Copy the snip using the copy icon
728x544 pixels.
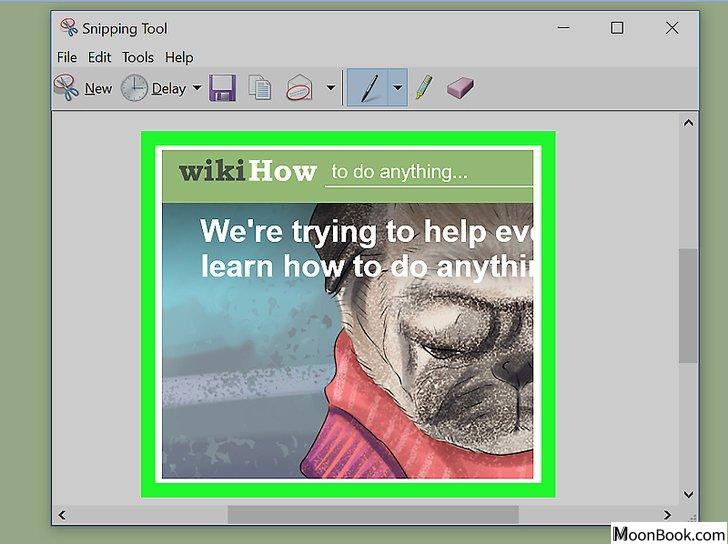(x=260, y=87)
